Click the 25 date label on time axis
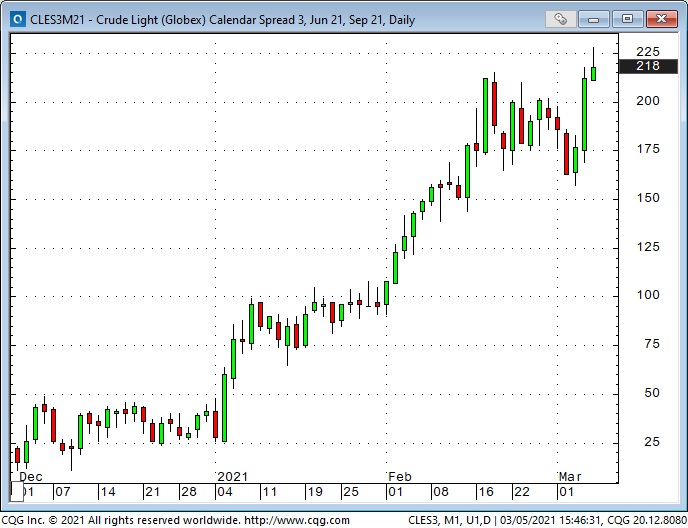688x528 pixels. [351, 492]
